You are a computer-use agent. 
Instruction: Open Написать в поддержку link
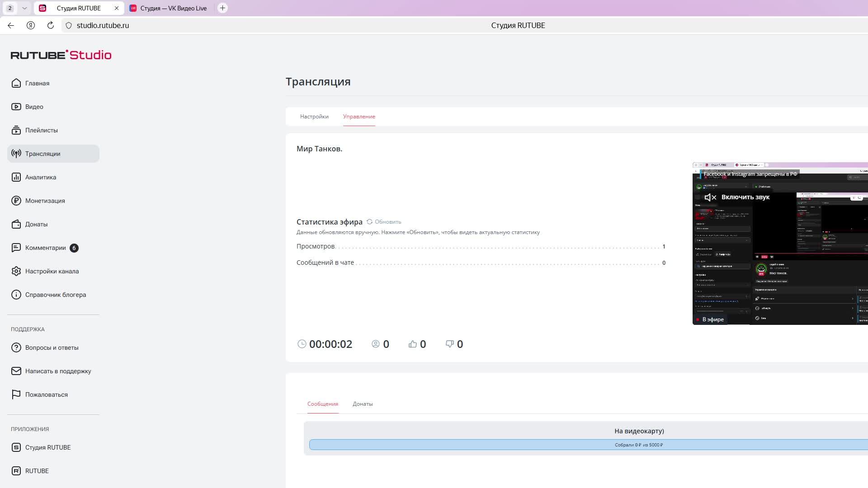tap(58, 371)
